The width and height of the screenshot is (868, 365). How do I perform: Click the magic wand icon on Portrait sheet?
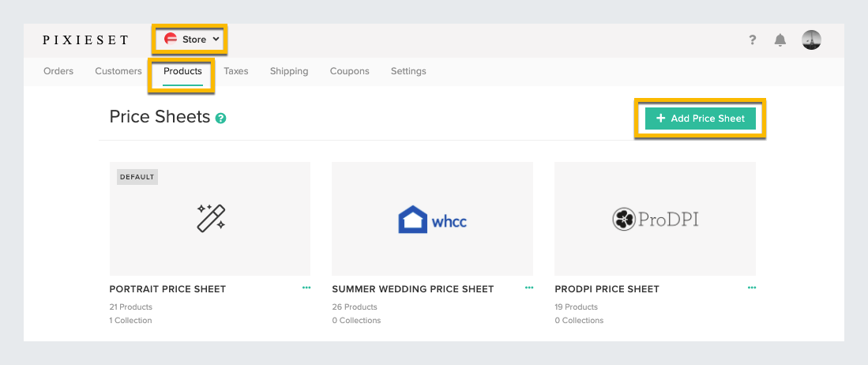[x=211, y=218]
